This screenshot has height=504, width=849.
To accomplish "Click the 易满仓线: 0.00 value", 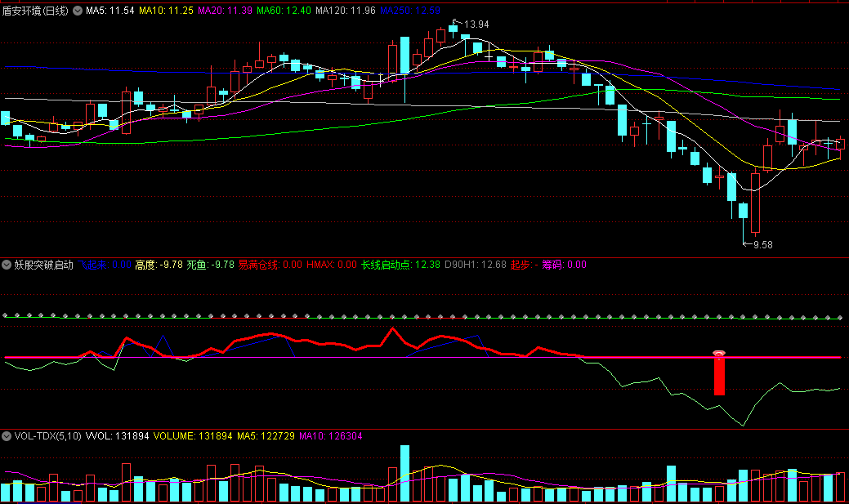I will point(270,265).
